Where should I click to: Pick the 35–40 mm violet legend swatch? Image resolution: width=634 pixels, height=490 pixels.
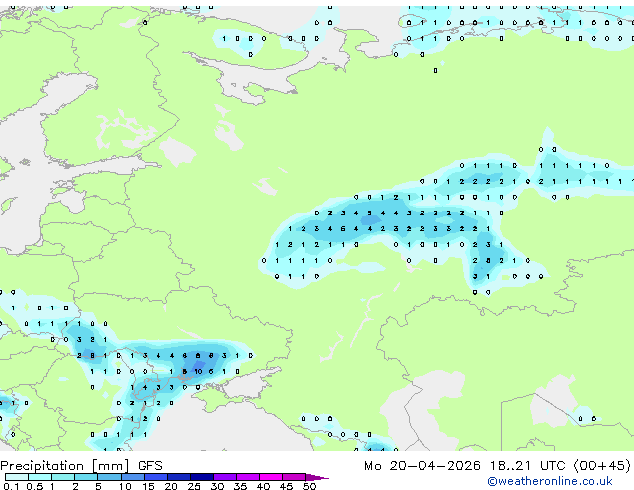[x=248, y=477]
